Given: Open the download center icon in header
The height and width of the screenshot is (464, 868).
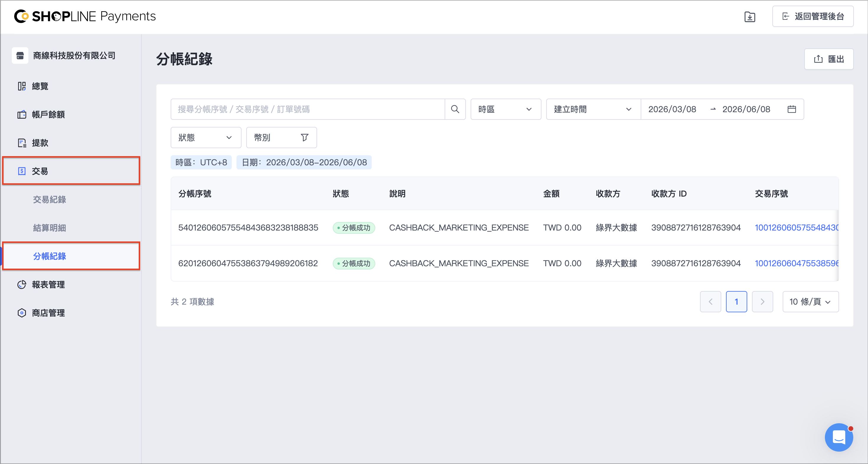Looking at the screenshot, I should (750, 17).
